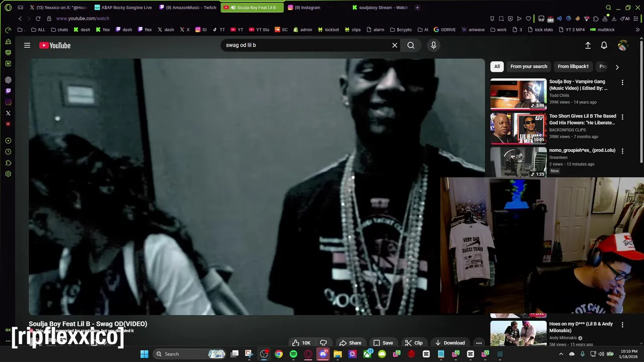Screen dimensions: 644x362
Task: Open Discord from the taskbar
Action: [323, 354]
